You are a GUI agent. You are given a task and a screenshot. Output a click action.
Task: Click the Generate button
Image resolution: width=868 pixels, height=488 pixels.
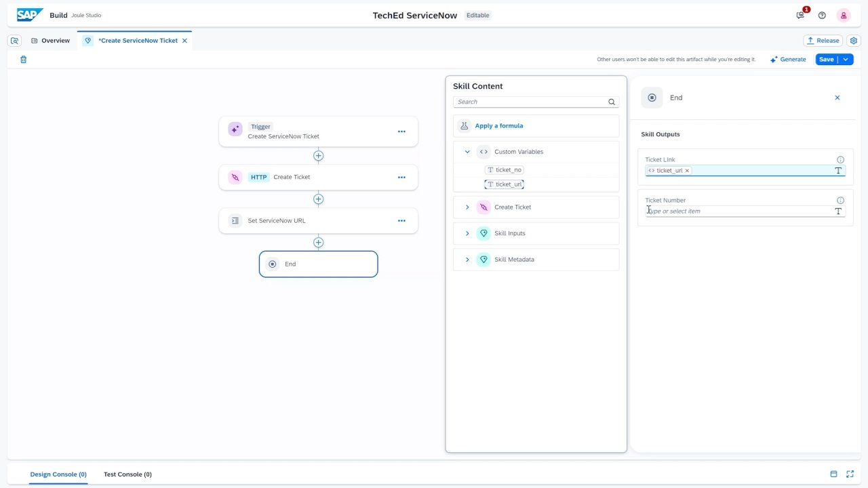coord(788,60)
